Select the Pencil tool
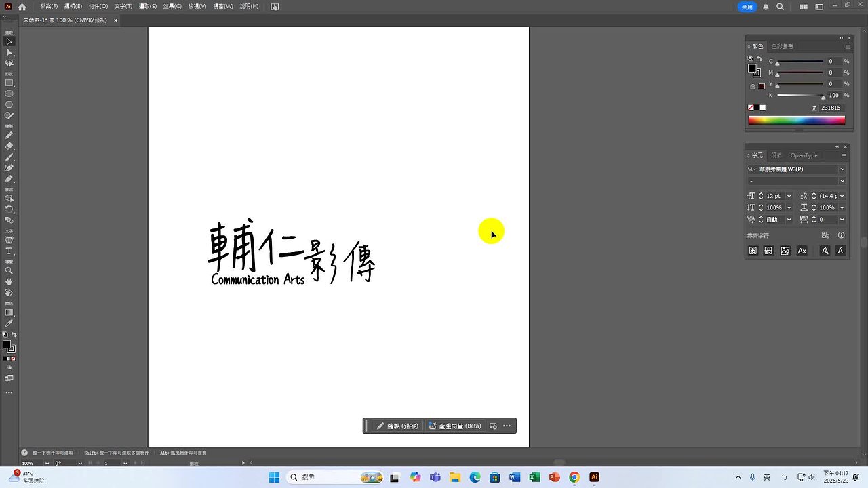868x488 pixels. click(x=9, y=135)
